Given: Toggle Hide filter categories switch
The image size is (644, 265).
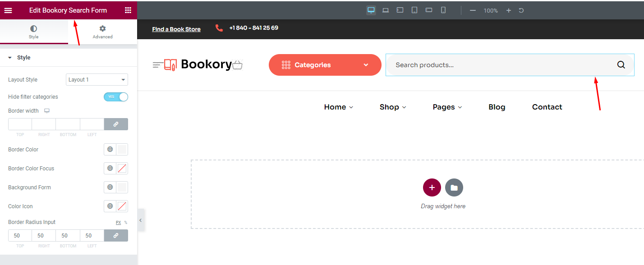Looking at the screenshot, I should pos(116,97).
